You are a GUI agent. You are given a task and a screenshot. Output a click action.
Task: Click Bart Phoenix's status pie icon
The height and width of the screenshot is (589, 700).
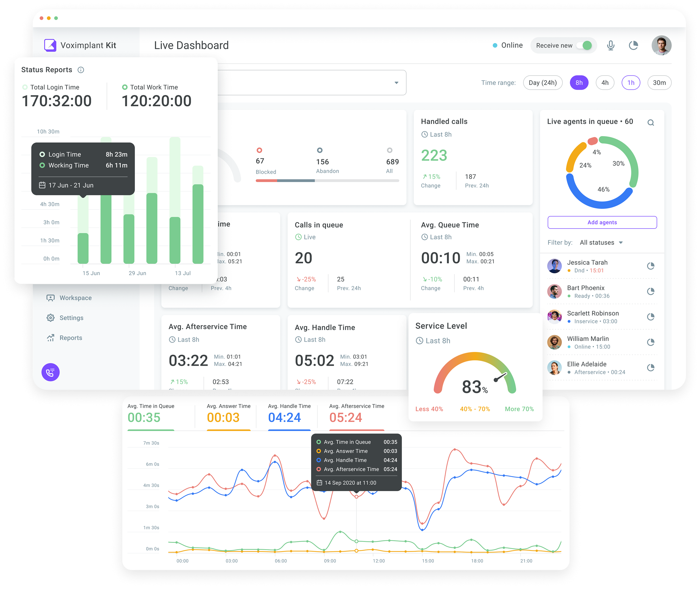(x=651, y=291)
